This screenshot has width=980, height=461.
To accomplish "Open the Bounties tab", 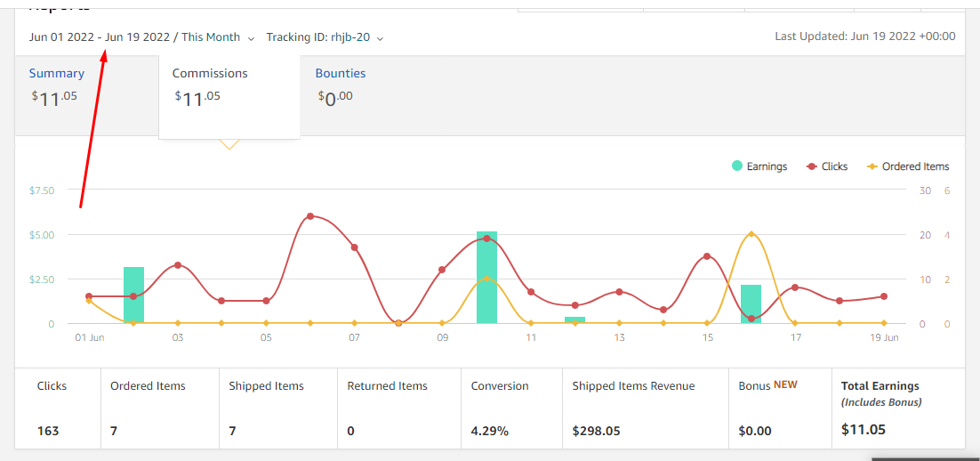I will pos(341,73).
